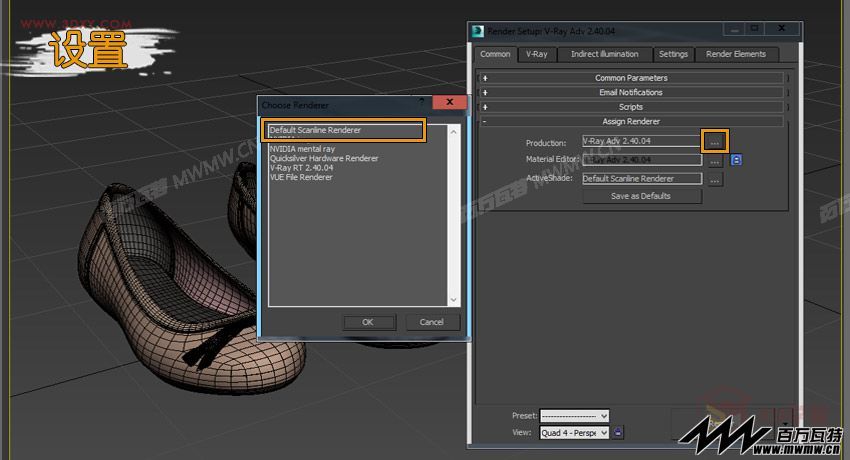Select V-Ray RT 2.40.04 in list

point(302,168)
